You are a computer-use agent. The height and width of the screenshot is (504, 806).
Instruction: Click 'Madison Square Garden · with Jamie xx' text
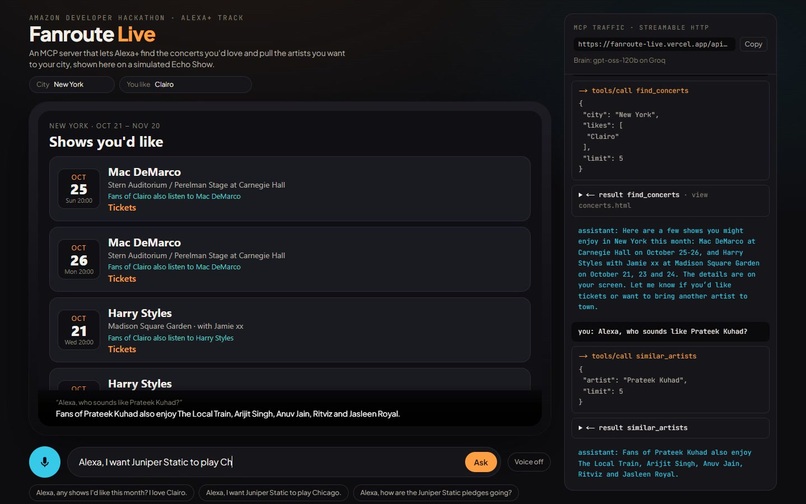click(x=175, y=326)
